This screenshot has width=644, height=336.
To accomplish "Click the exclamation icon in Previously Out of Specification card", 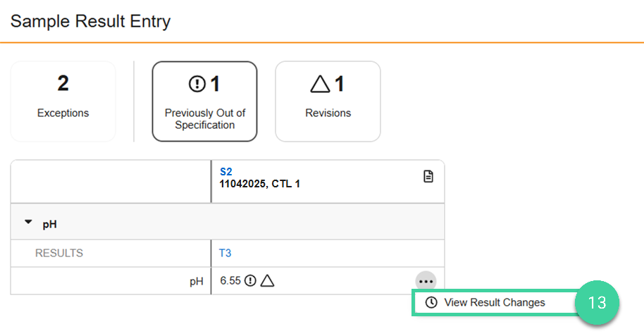I will click(x=197, y=85).
